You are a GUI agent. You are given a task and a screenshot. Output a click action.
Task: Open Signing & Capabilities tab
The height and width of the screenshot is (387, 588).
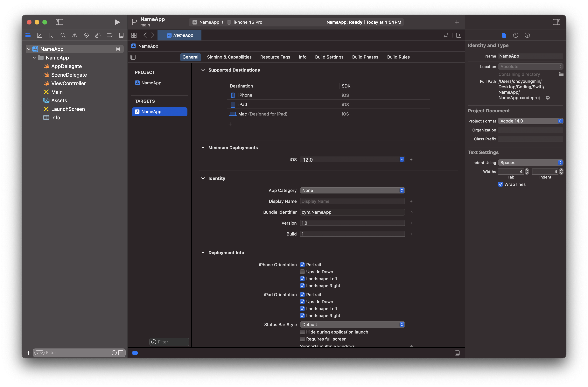pos(229,57)
